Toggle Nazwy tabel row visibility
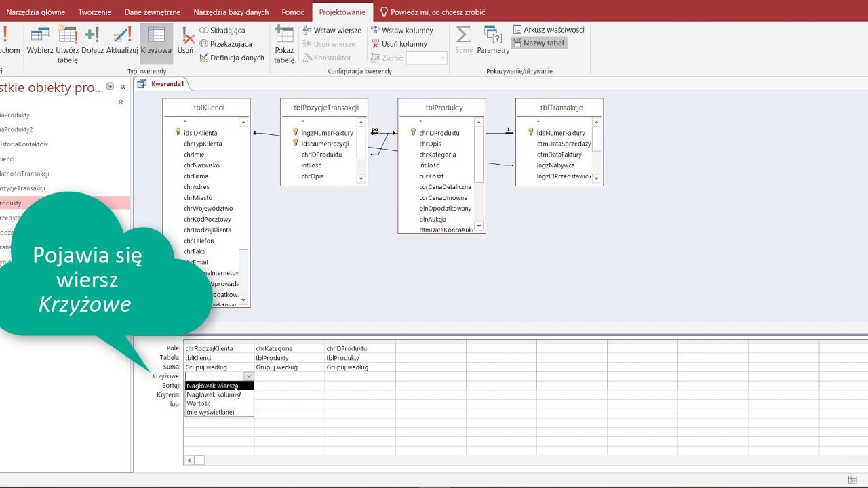 coord(538,43)
